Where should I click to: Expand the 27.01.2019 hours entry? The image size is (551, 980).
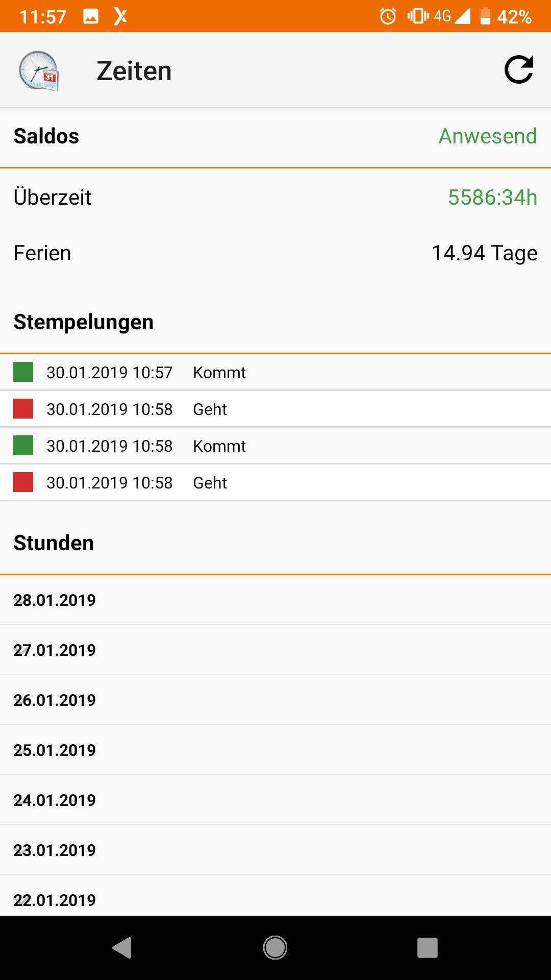275,650
